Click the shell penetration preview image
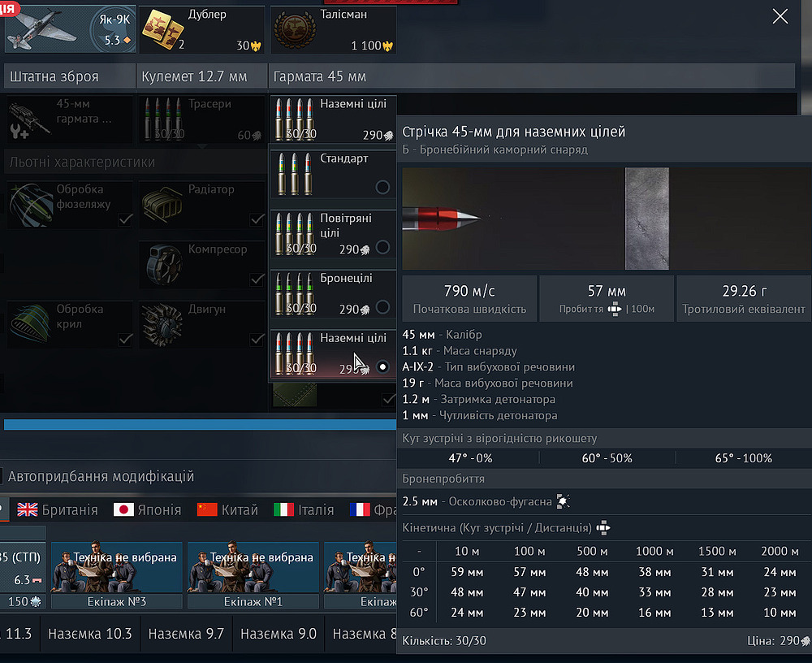The image size is (812, 663). 607,219
